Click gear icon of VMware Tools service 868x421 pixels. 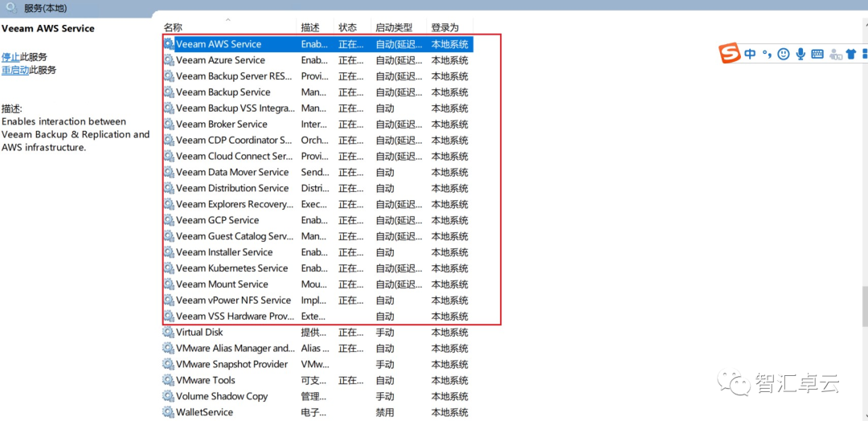click(x=168, y=381)
